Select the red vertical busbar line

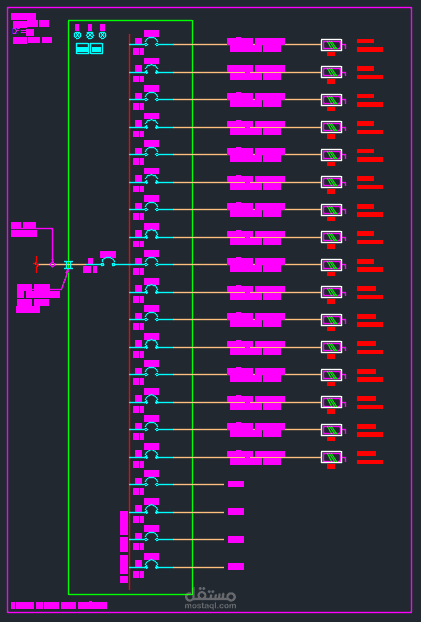(x=129, y=312)
